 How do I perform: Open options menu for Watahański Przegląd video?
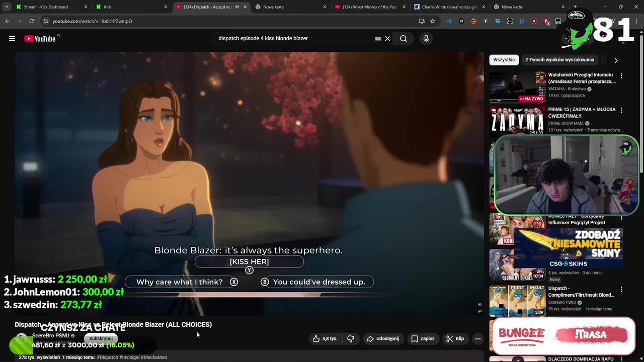621,75
